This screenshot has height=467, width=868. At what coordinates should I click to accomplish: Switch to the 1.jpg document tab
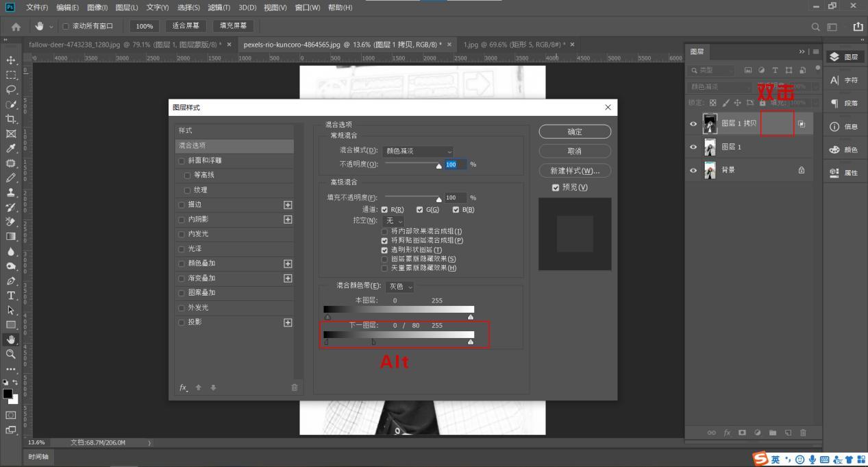tap(513, 45)
